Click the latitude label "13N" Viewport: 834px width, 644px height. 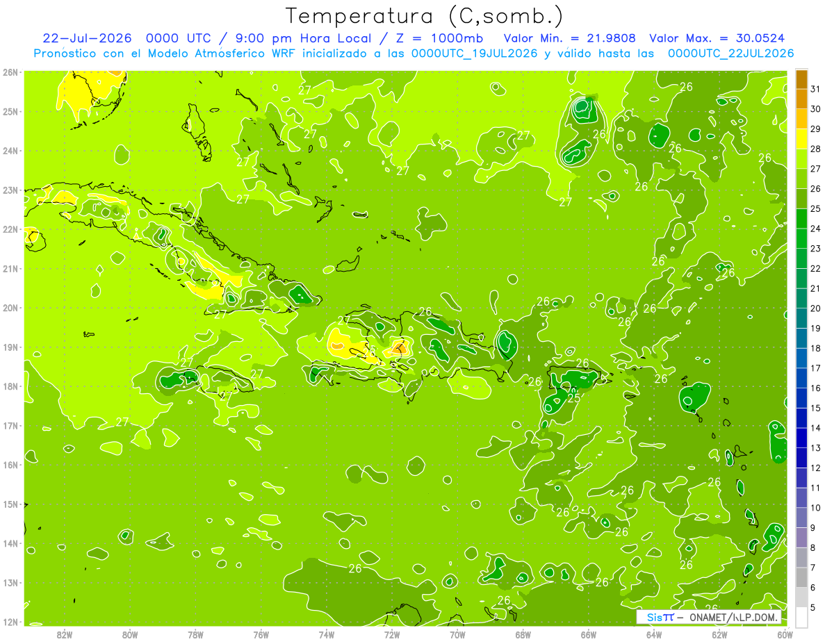coord(10,582)
